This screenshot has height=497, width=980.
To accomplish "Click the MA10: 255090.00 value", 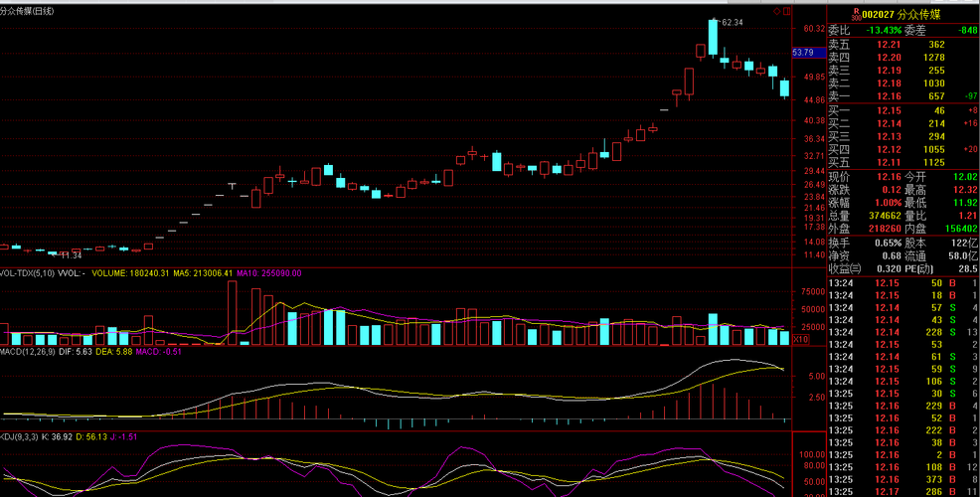I will click(268, 273).
